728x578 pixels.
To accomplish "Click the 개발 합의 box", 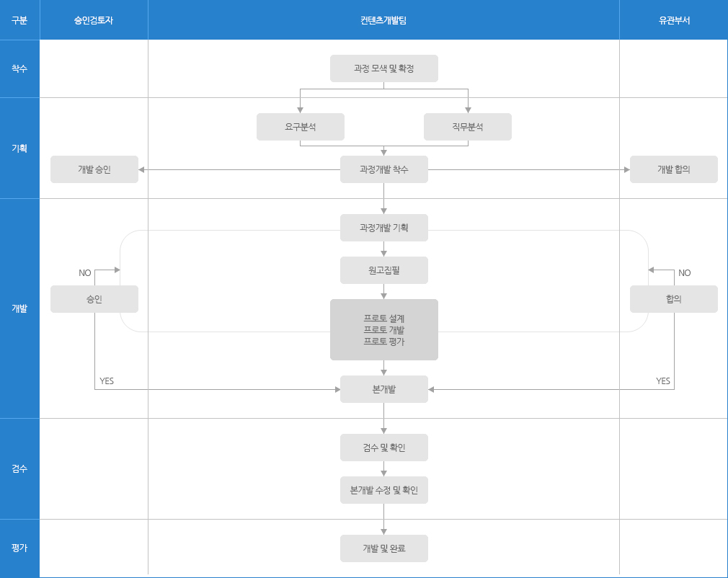I will [x=673, y=169].
